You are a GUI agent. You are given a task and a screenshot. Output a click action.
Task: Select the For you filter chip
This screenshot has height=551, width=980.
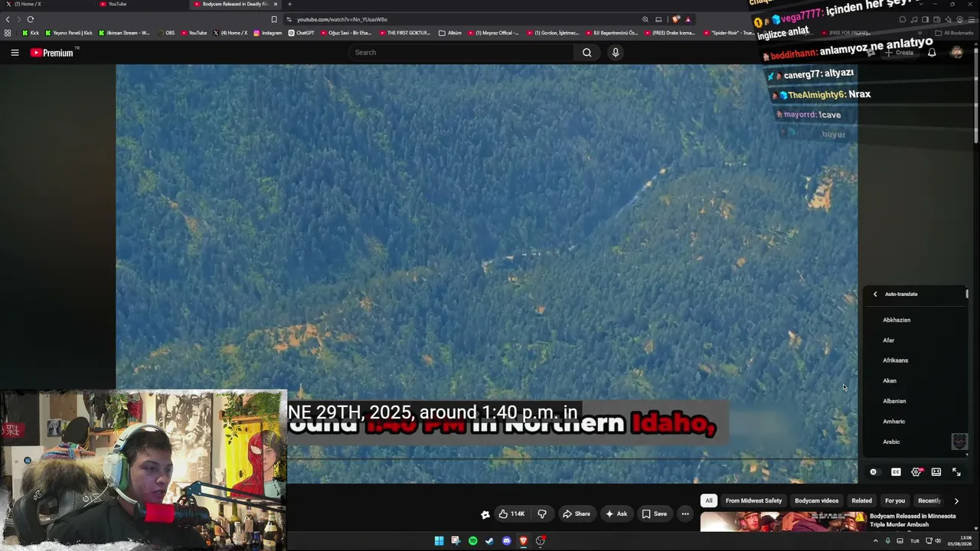tap(895, 500)
